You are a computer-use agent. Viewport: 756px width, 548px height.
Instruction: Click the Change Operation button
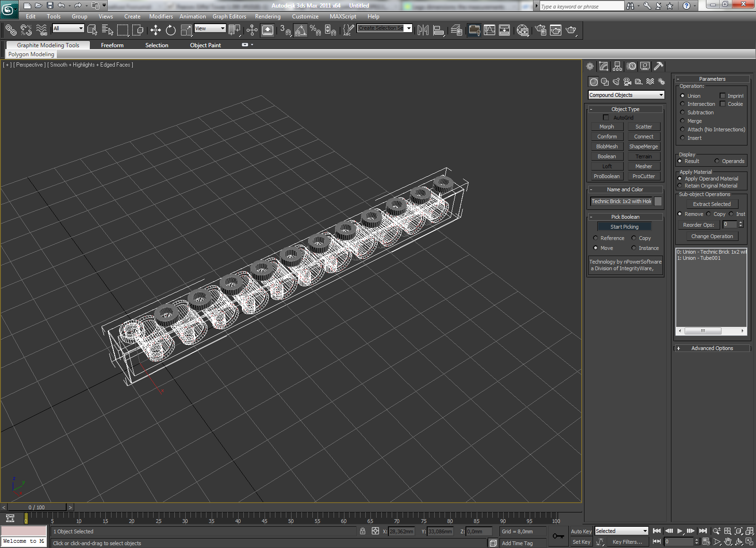712,236
